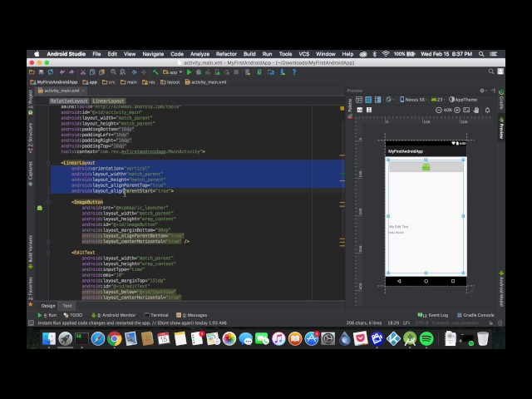Switch to the Design tab
532x399 pixels.
coord(48,306)
